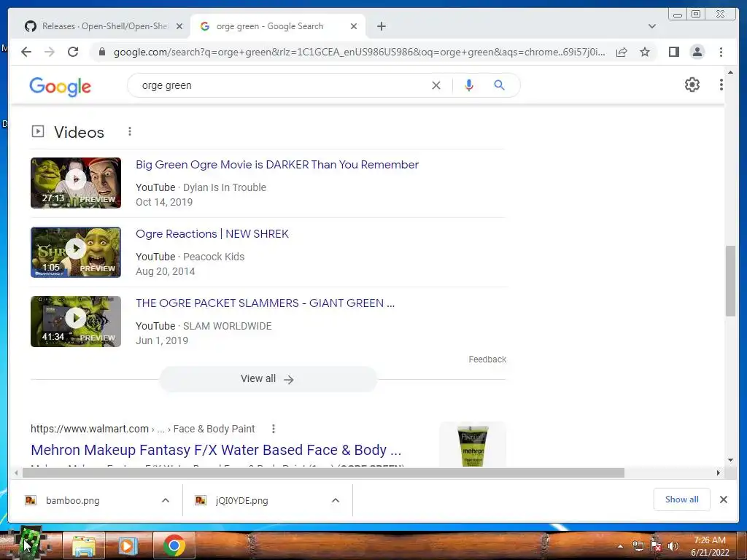
Task: Click YouTube source on Dylan Is In Trouble video
Action: pyautogui.click(x=155, y=187)
